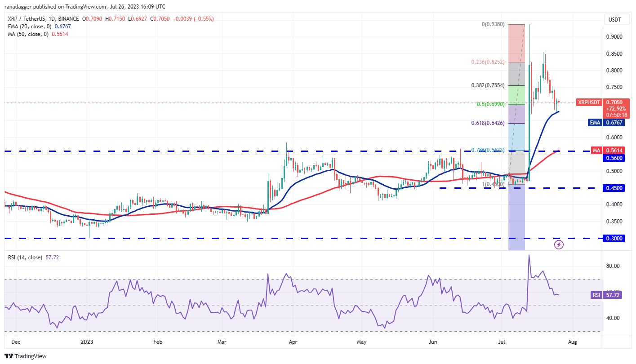The width and height of the screenshot is (636, 364).
Task: Click the green Fibonacci retracement zone
Action: click(x=516, y=95)
